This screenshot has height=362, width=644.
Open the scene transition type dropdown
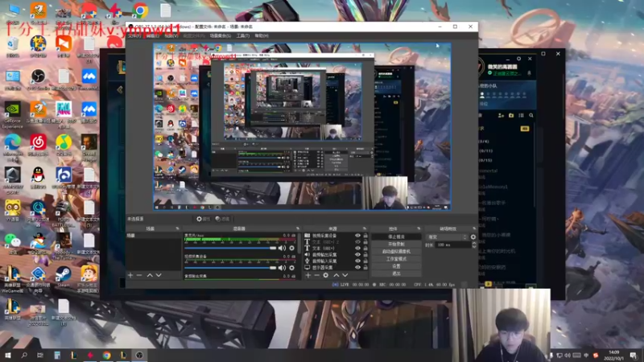[x=448, y=237]
